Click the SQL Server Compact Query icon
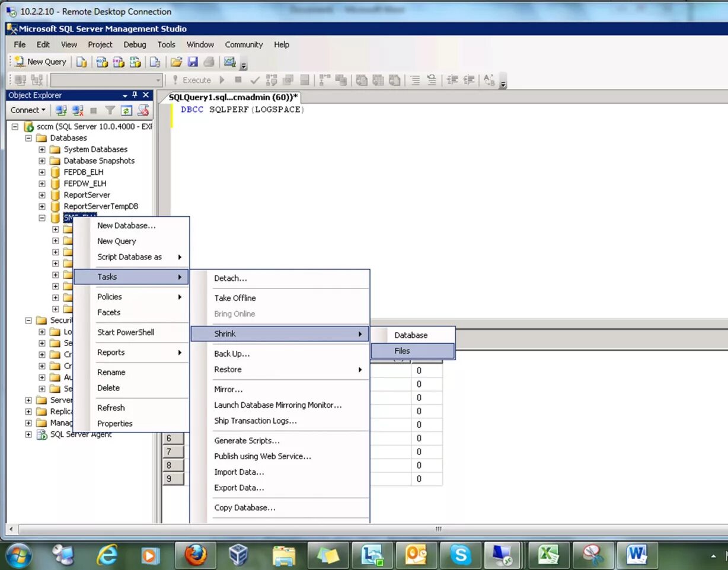This screenshot has width=728, height=570. point(155,62)
